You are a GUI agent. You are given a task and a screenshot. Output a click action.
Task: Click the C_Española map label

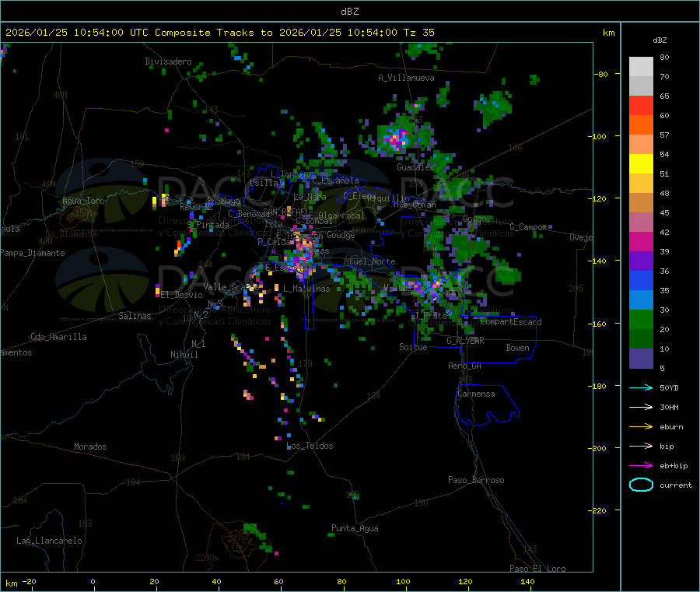click(336, 180)
